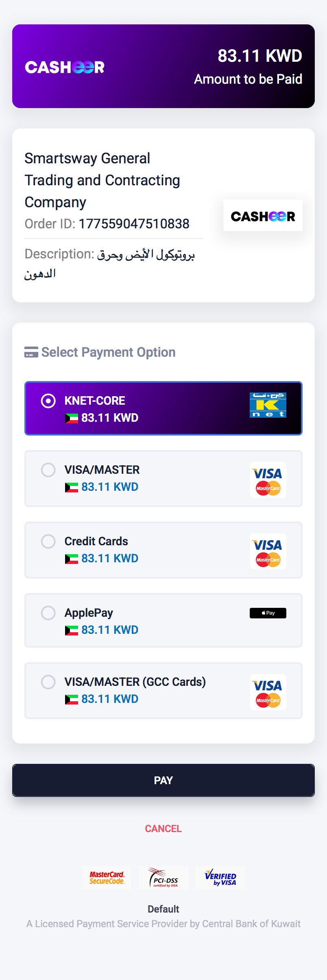Viewport: 327px width, 980px height.
Task: Click the Visa/MasterCard logo on the VISA/MASTER option
Action: tap(268, 480)
